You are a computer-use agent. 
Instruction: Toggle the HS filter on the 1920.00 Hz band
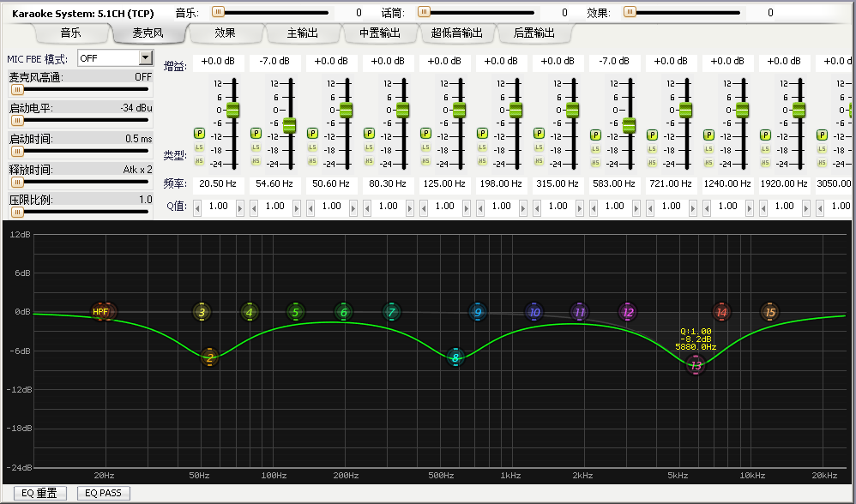[765, 159]
